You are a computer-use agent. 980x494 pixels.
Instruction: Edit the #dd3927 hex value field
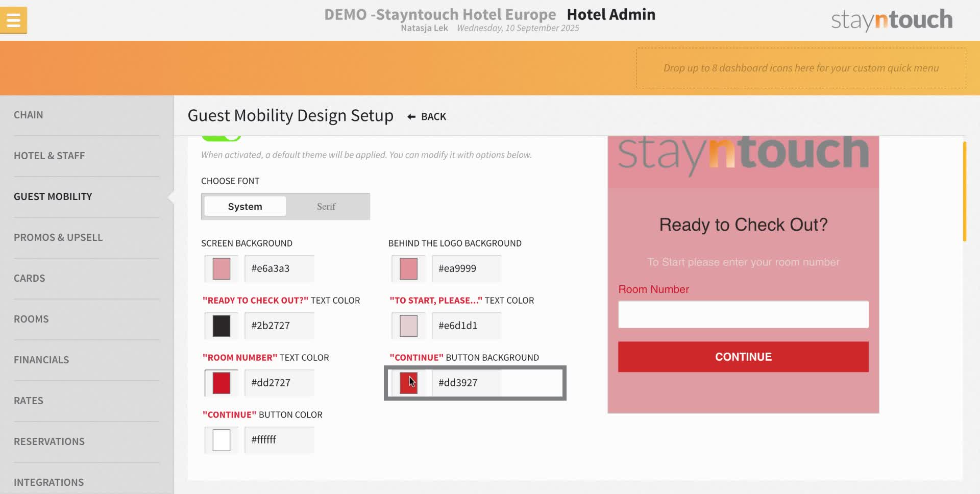467,383
